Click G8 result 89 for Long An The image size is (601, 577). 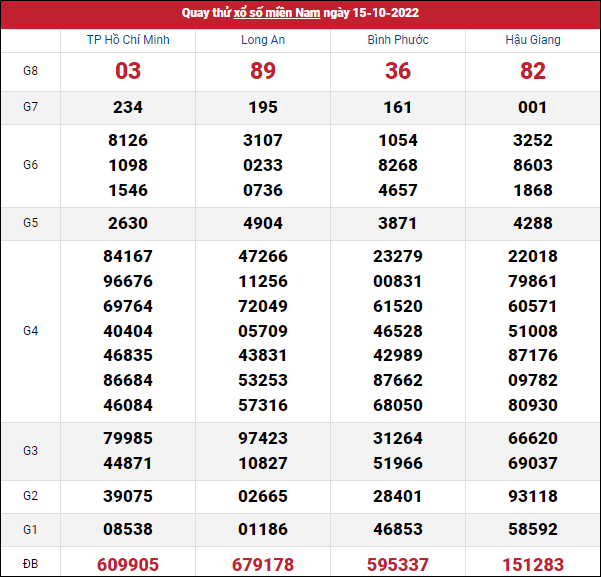[x=263, y=71]
